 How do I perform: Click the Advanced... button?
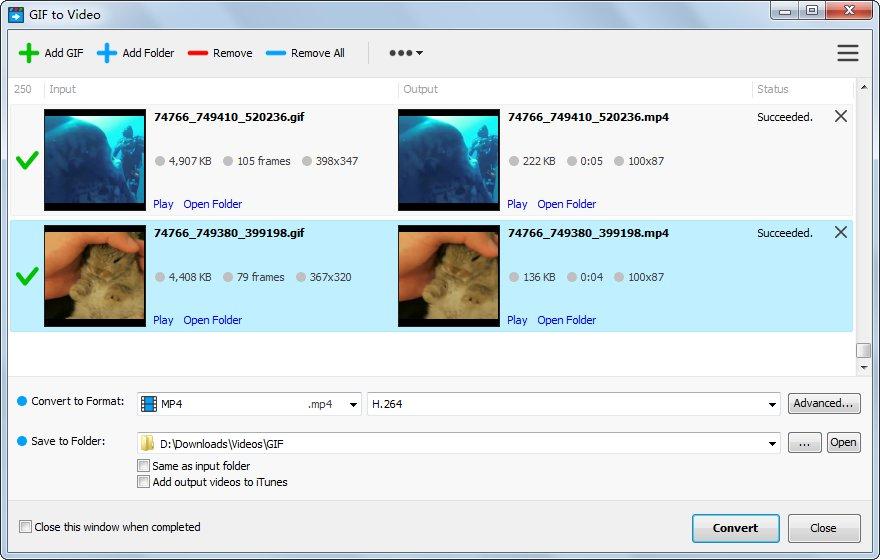[x=823, y=403]
